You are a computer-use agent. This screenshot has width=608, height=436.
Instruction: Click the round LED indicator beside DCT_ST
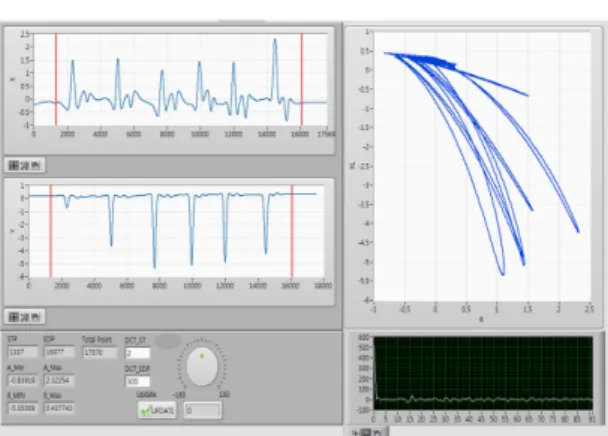point(168,341)
